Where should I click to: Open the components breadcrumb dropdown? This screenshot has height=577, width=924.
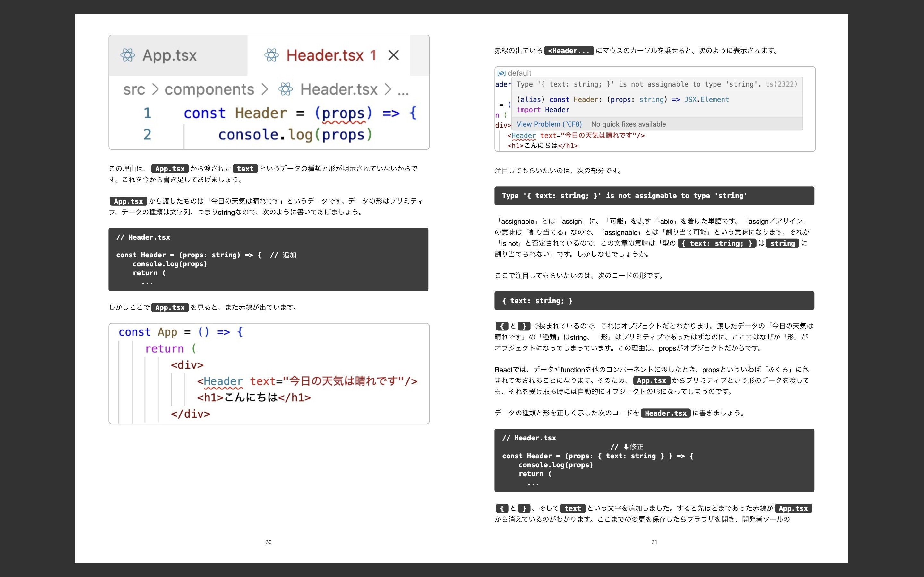[210, 89]
